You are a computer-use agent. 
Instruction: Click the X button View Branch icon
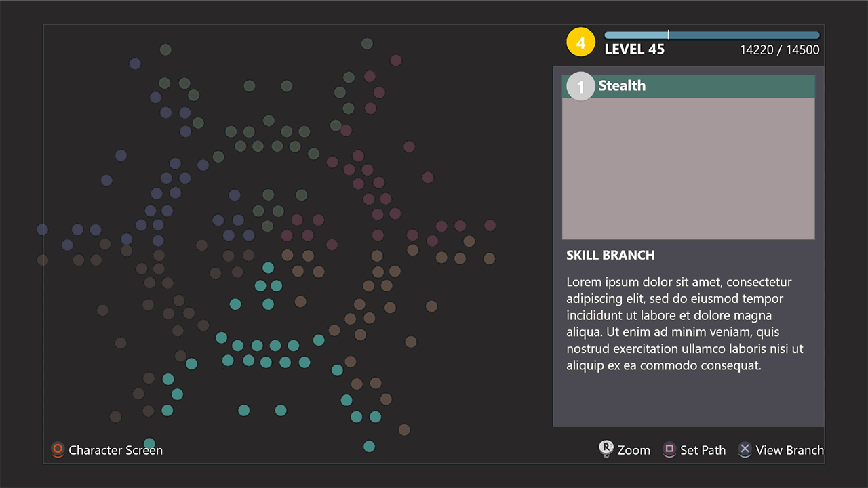(745, 449)
